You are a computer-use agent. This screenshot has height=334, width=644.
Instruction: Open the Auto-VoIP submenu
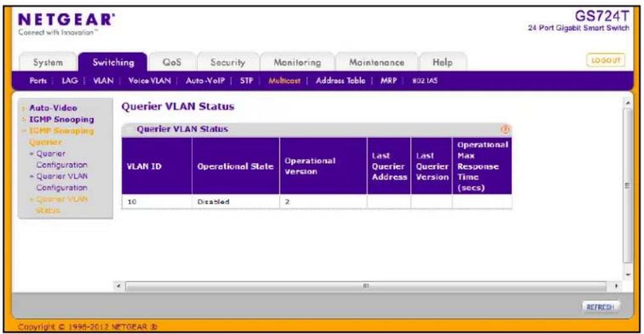205,80
